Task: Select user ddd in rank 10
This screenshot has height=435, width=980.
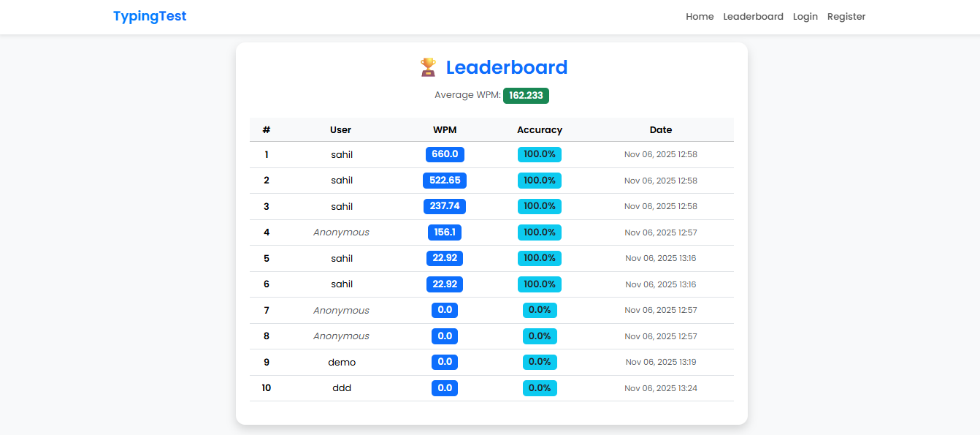Action: 342,388
